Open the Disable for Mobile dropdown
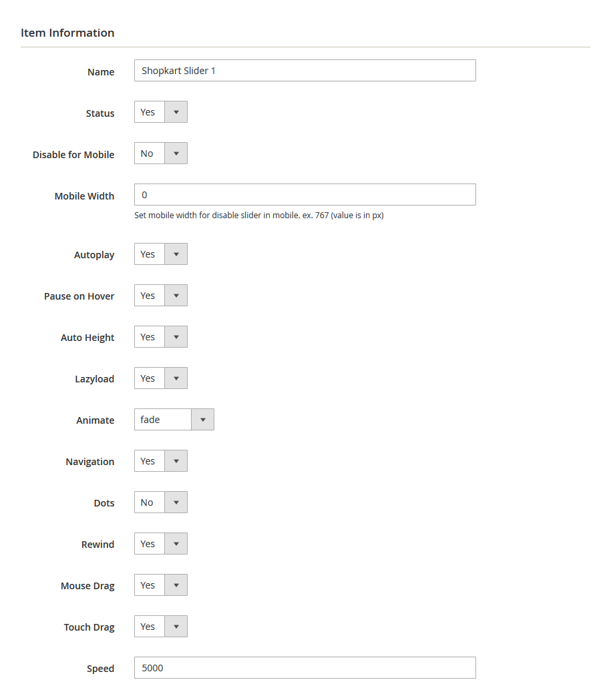The image size is (599, 700). point(161,153)
